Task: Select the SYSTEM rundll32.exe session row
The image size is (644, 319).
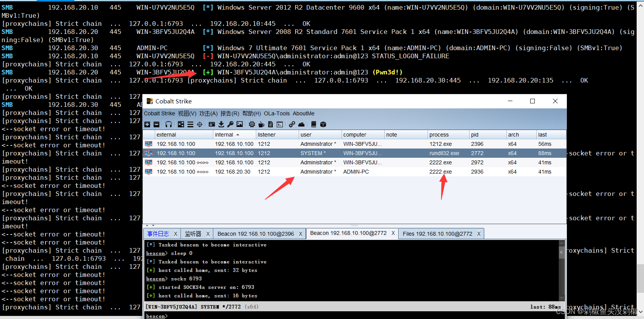Action: [x=355, y=153]
